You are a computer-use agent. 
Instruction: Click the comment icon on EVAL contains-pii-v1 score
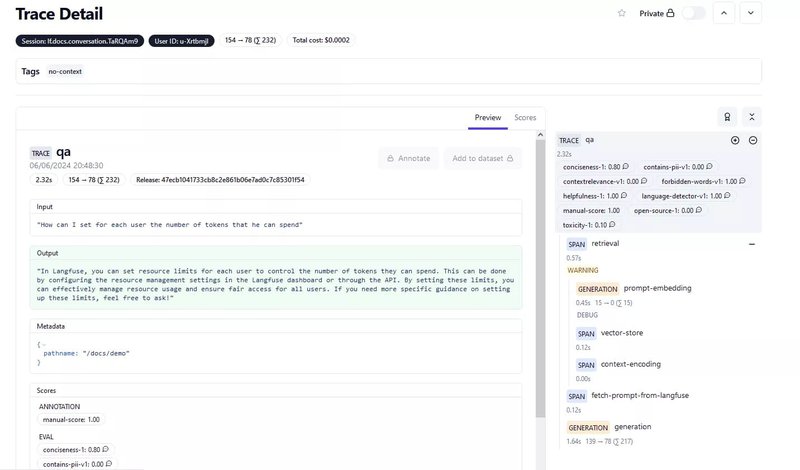coord(109,464)
